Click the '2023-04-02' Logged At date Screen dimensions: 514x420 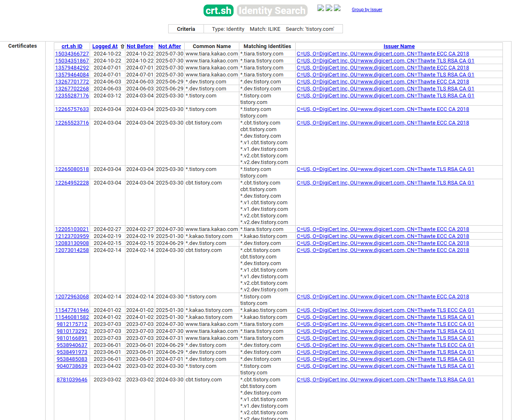click(107, 366)
